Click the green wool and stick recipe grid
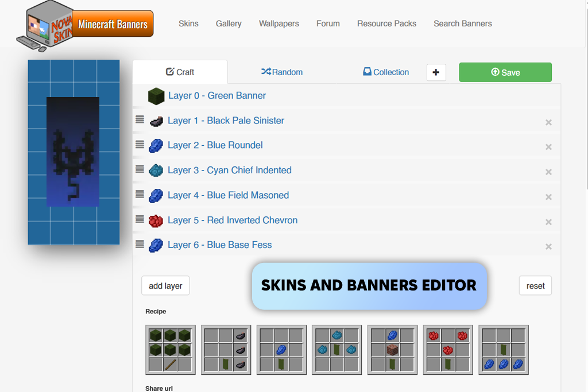Screen dimensions: 588x392 (170, 350)
